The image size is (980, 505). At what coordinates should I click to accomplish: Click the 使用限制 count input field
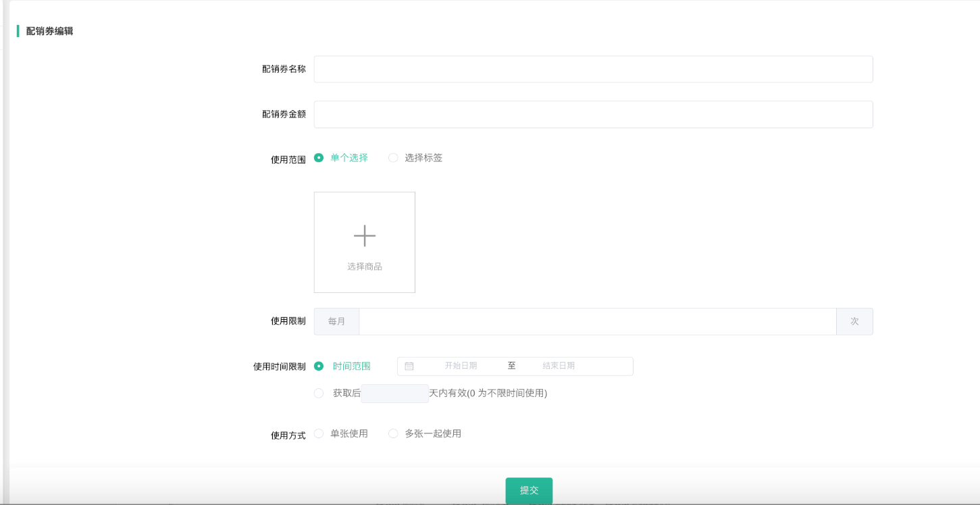click(597, 321)
